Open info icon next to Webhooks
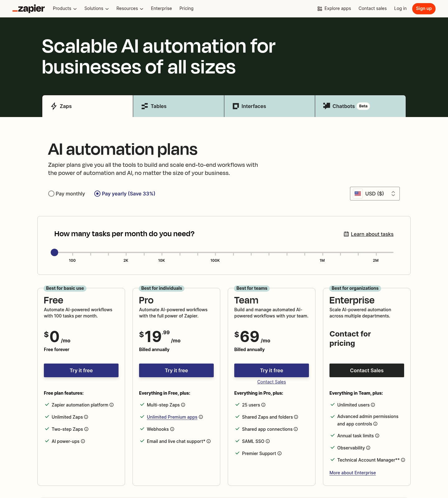The image size is (448, 498). pyautogui.click(x=172, y=429)
